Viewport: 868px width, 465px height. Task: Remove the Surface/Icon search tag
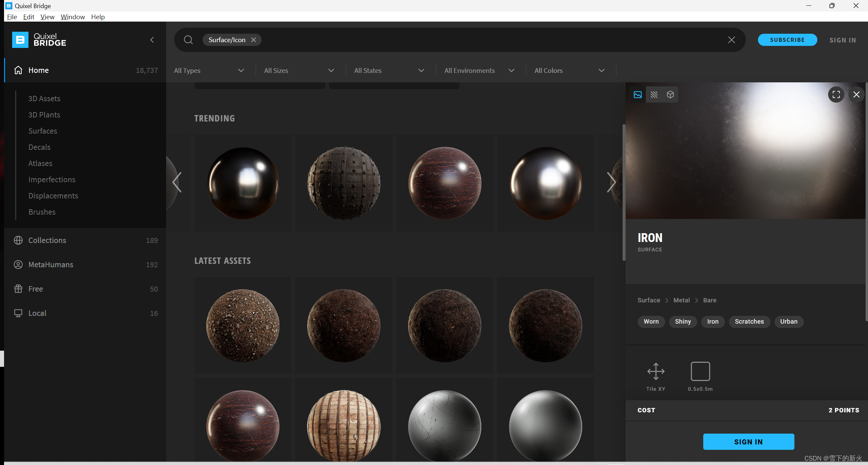[x=254, y=40]
